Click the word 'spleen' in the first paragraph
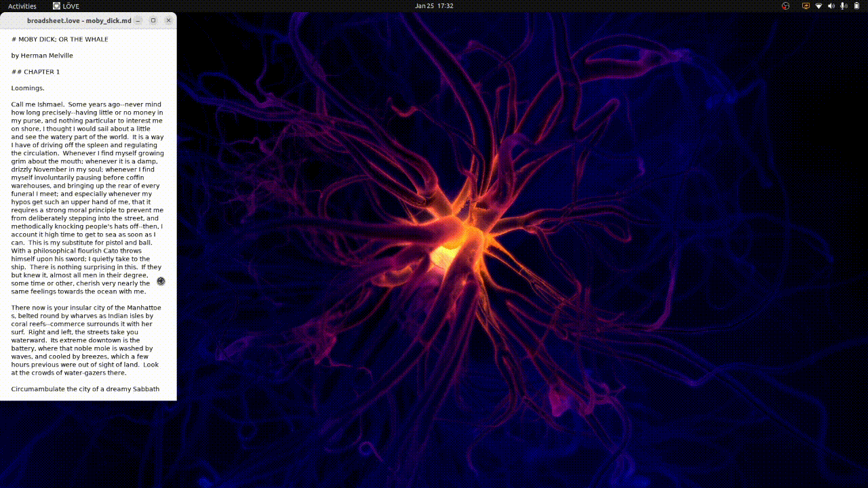This screenshot has width=868, height=488. click(x=97, y=145)
